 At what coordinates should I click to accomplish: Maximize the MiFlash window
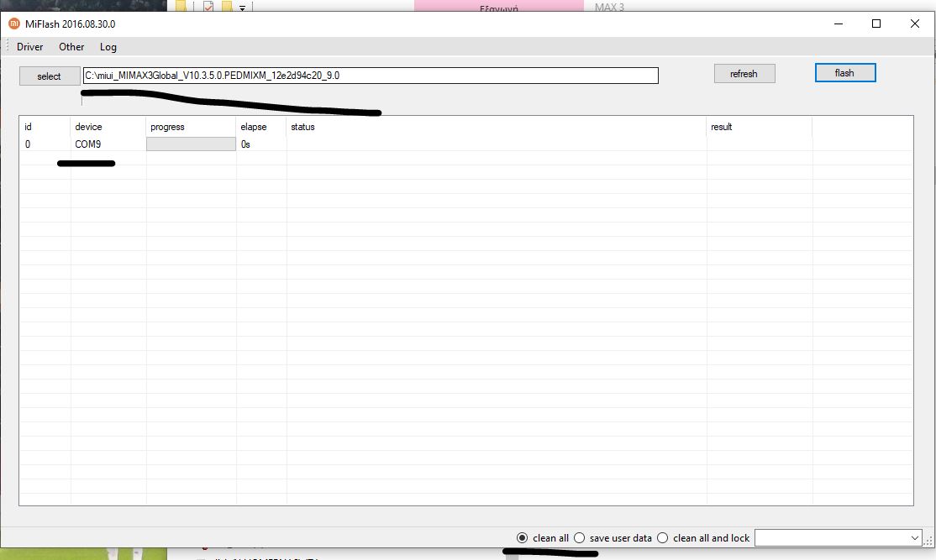pos(876,24)
